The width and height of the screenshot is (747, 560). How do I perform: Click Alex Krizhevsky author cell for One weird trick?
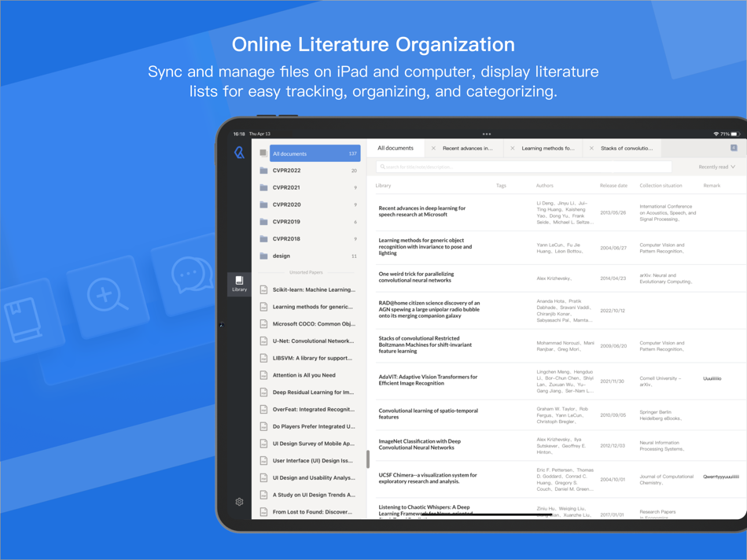[x=554, y=278]
